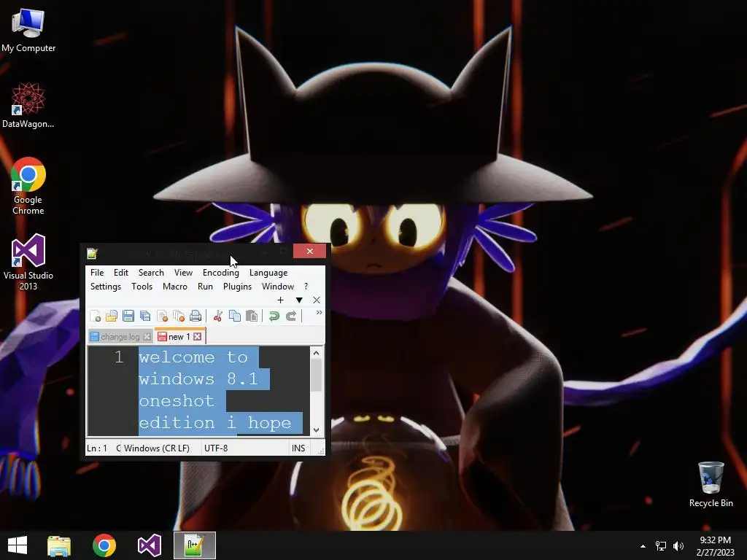The height and width of the screenshot is (560, 747).
Task: Click the editor scrollbar up arrow
Action: (317, 353)
